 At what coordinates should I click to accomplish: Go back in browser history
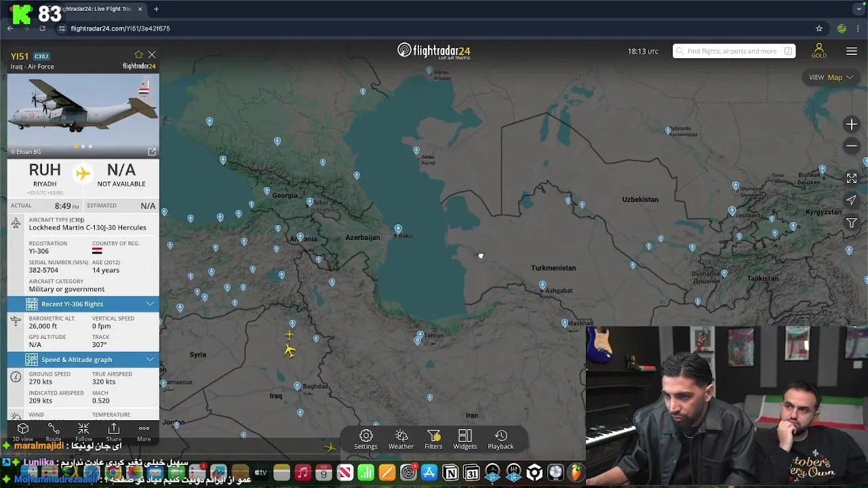[x=10, y=28]
